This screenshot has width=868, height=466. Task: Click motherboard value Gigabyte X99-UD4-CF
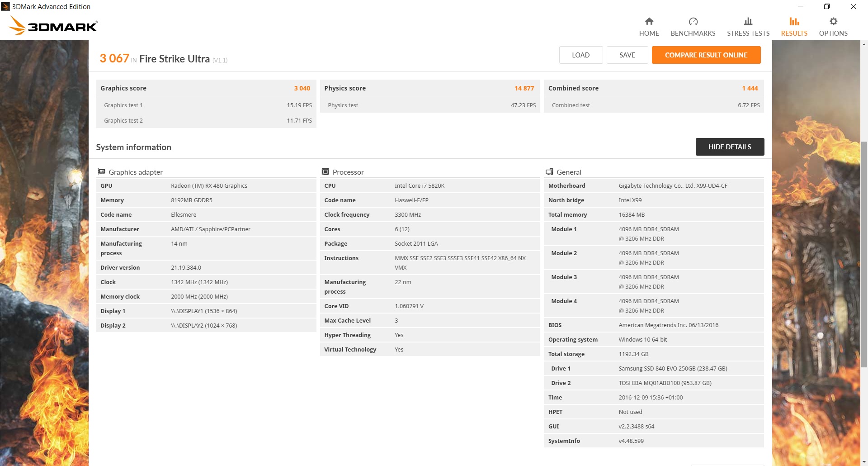[x=673, y=185]
